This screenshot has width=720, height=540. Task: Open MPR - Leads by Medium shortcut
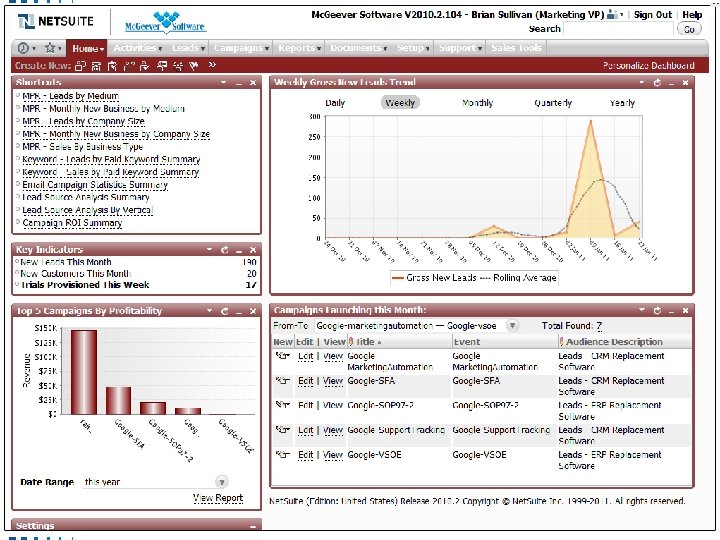71,96
